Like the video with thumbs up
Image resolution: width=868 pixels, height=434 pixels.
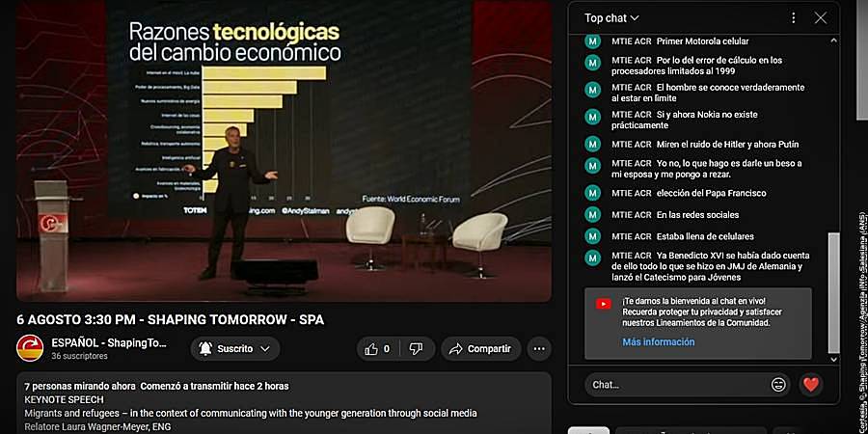pyautogui.click(x=377, y=349)
